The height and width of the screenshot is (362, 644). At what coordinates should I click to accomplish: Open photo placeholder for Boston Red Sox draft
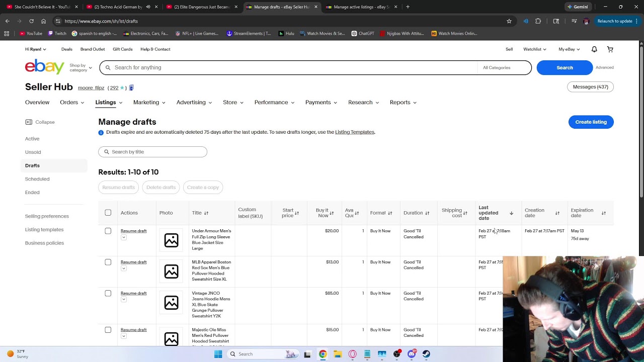[x=171, y=271]
